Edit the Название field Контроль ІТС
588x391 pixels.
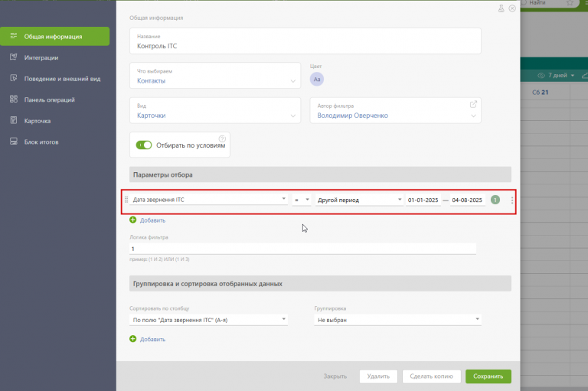tap(305, 41)
